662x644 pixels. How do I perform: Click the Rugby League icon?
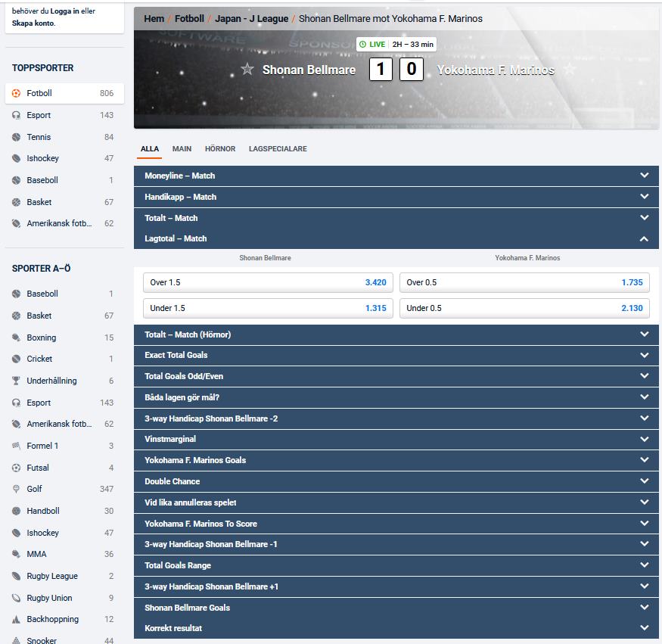[16, 576]
